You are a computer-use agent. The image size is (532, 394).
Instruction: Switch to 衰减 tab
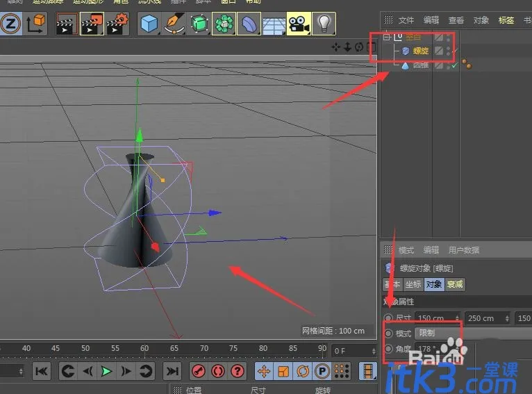pyautogui.click(x=455, y=284)
